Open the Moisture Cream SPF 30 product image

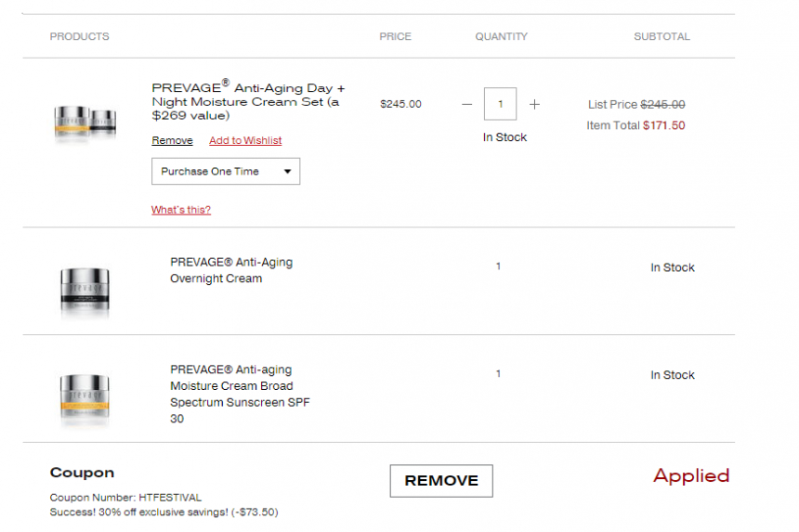(x=85, y=398)
